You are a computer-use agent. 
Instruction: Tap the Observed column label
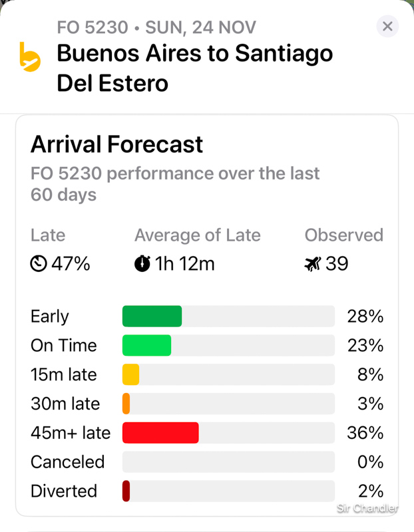coord(343,235)
